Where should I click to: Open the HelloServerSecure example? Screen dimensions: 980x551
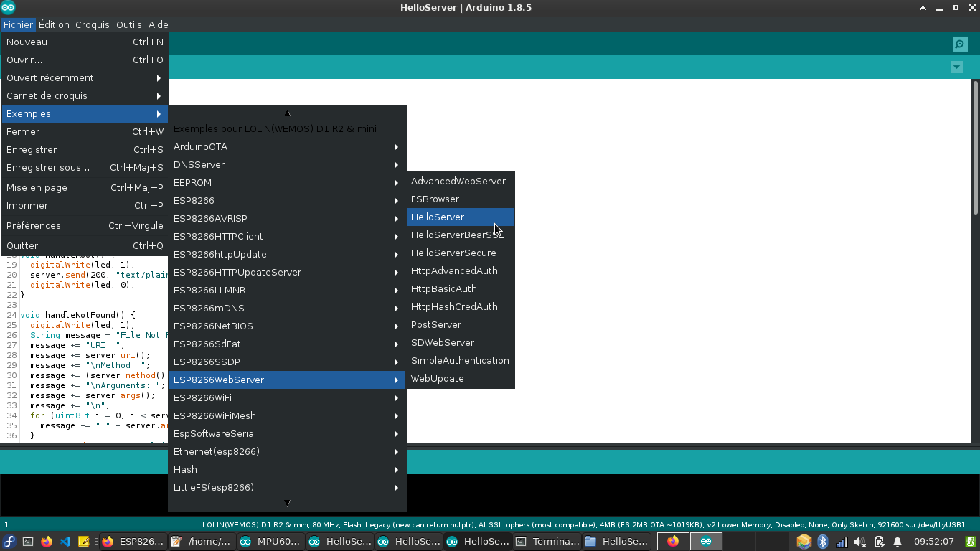460,253
